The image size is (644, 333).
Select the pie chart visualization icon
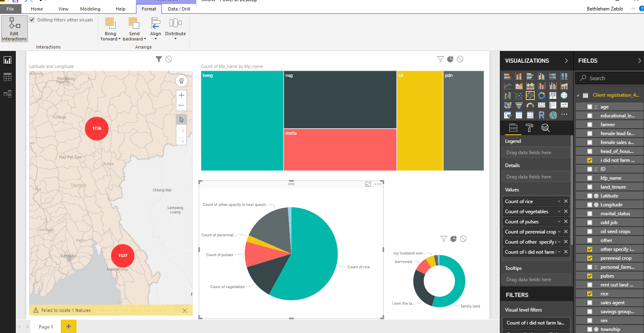pyautogui.click(x=530, y=95)
